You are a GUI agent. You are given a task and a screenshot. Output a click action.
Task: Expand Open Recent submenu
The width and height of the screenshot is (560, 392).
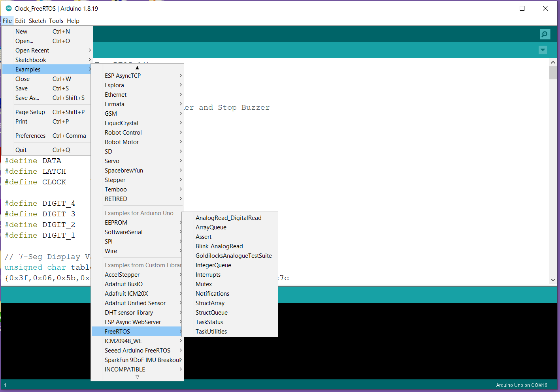click(x=47, y=51)
